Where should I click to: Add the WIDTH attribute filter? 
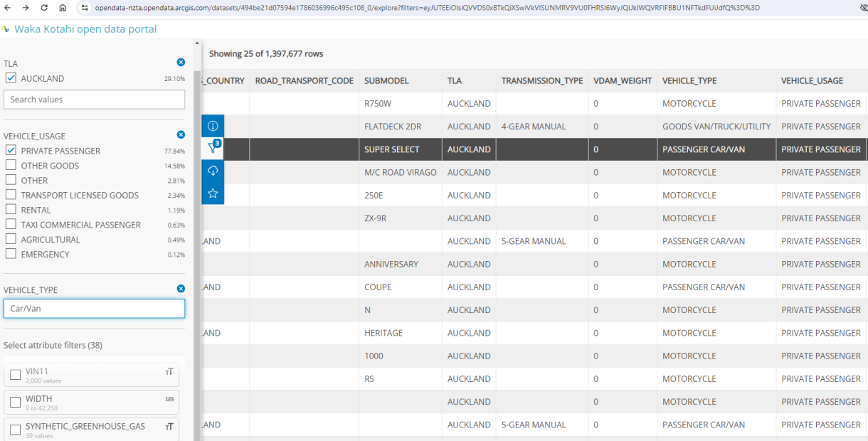point(16,403)
